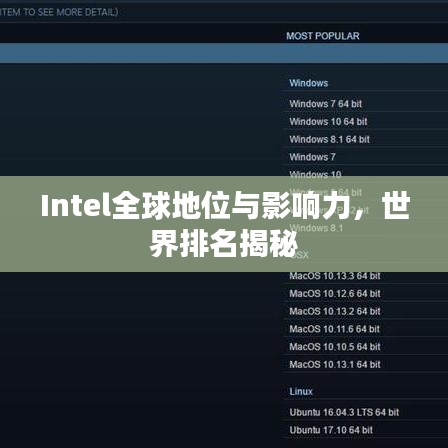Select the Windows 8.1 64 bit row
Viewport: 448px width, 448px height.
[330, 139]
